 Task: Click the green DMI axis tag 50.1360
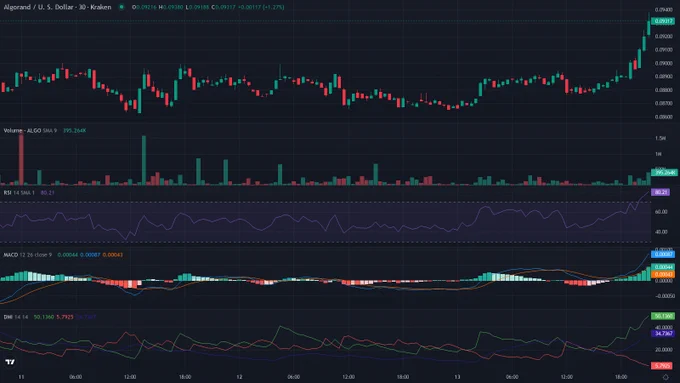click(663, 316)
